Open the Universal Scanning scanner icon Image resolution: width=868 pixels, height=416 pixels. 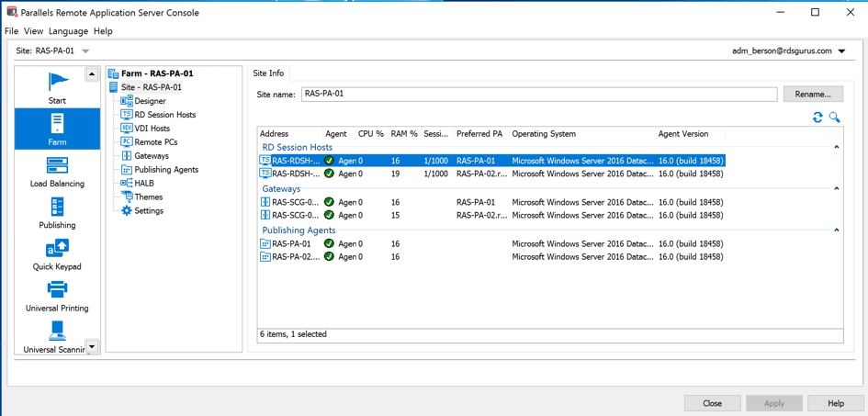(x=57, y=331)
